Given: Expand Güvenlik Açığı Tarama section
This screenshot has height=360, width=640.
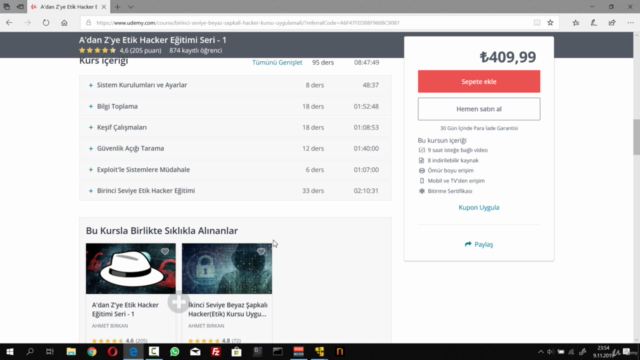Looking at the screenshot, I should (236, 148).
